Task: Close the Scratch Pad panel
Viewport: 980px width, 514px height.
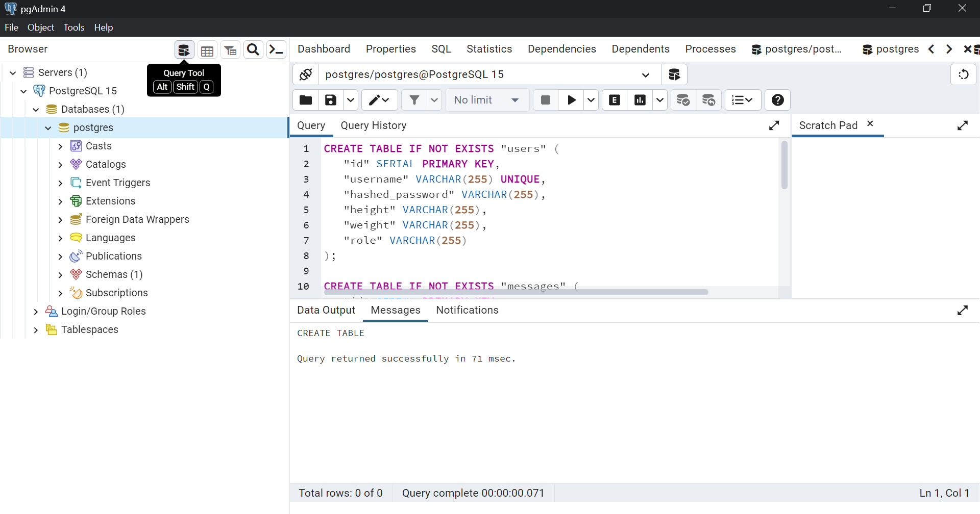Action: pos(870,124)
